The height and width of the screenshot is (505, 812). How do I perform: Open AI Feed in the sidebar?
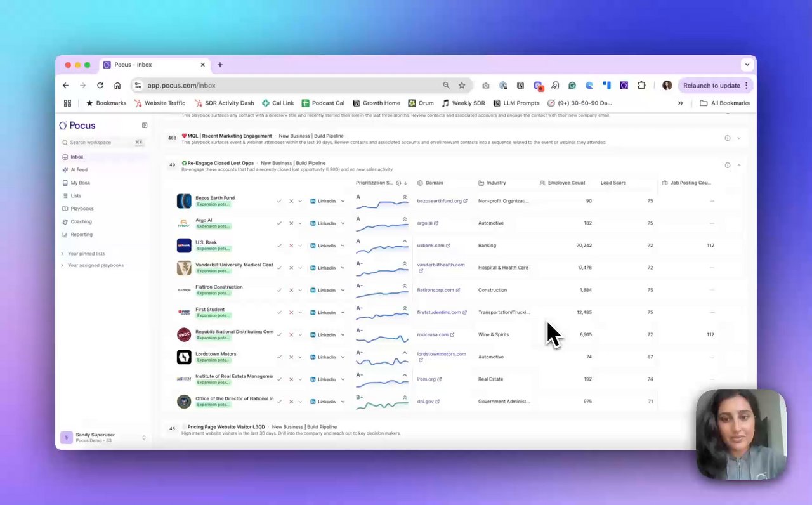(79, 170)
